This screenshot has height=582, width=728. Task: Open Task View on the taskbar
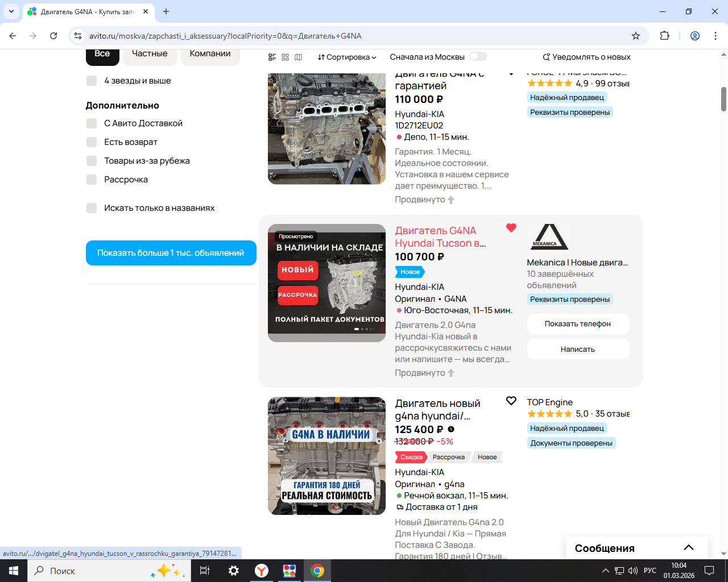click(205, 571)
